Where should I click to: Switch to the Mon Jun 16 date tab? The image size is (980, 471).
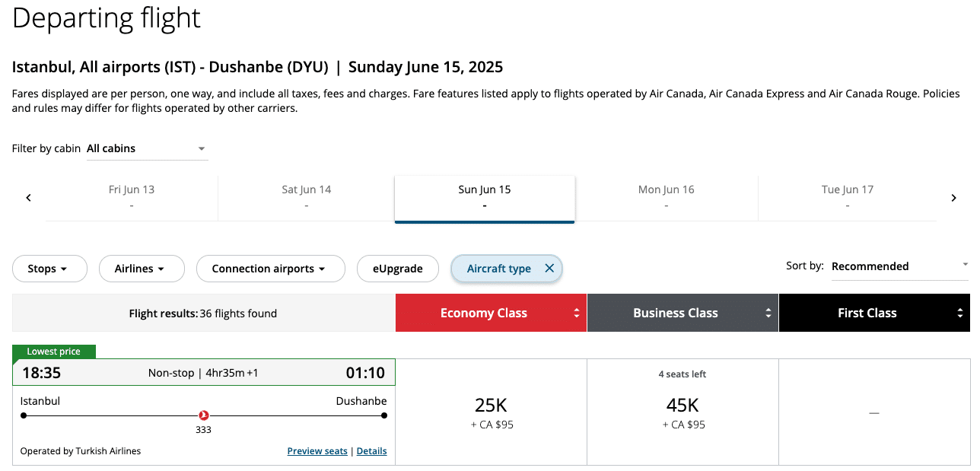[666, 197]
